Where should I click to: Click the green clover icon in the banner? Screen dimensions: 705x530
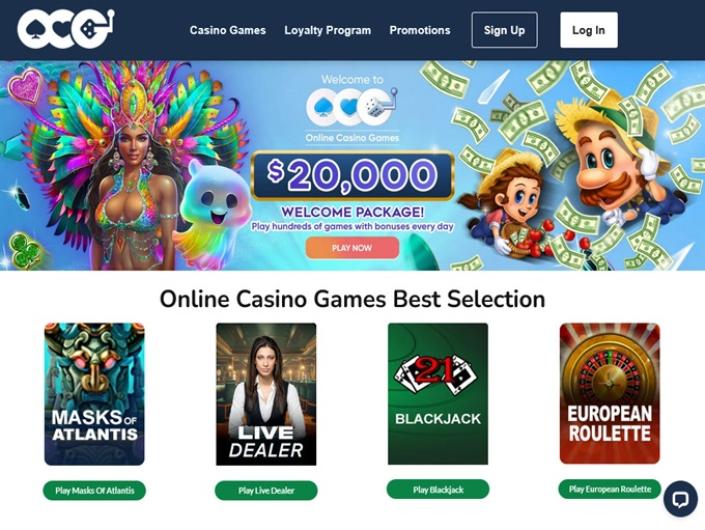pyautogui.click(x=26, y=250)
